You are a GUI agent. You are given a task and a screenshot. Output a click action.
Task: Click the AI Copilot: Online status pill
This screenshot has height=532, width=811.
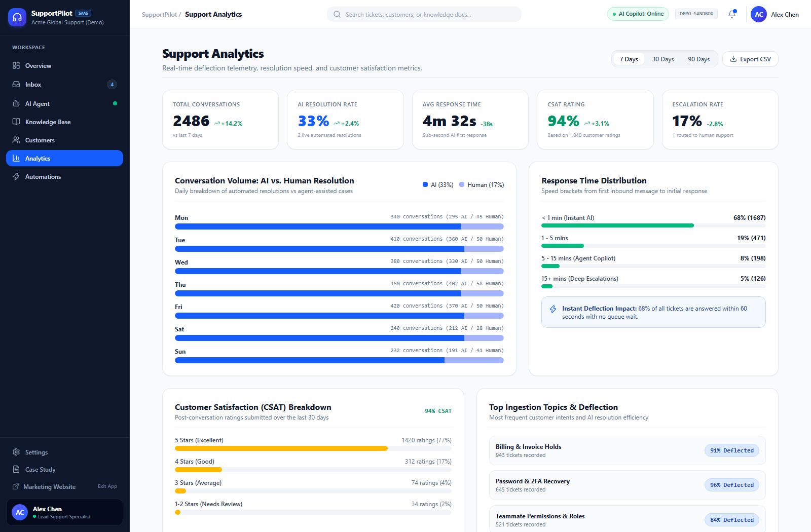[638, 14]
